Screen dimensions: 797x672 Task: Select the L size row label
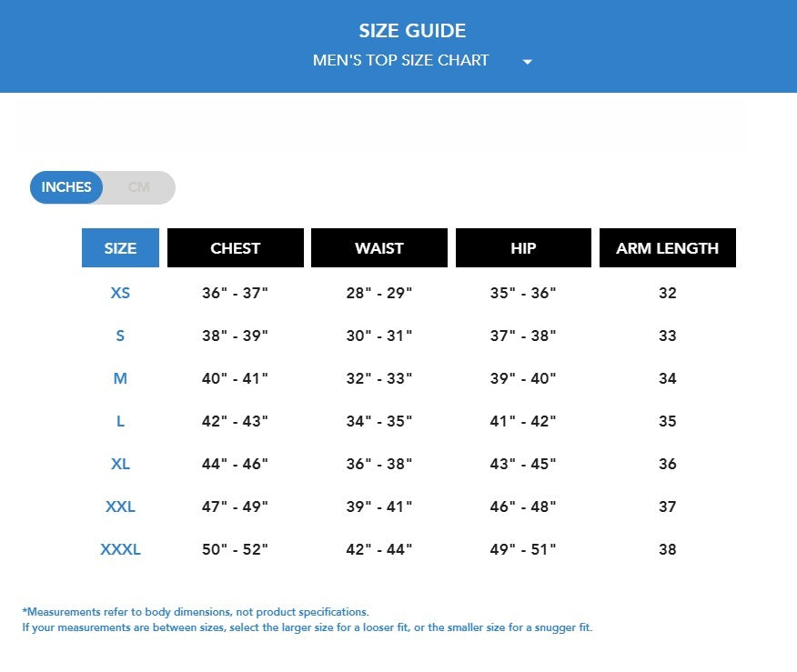coord(120,421)
